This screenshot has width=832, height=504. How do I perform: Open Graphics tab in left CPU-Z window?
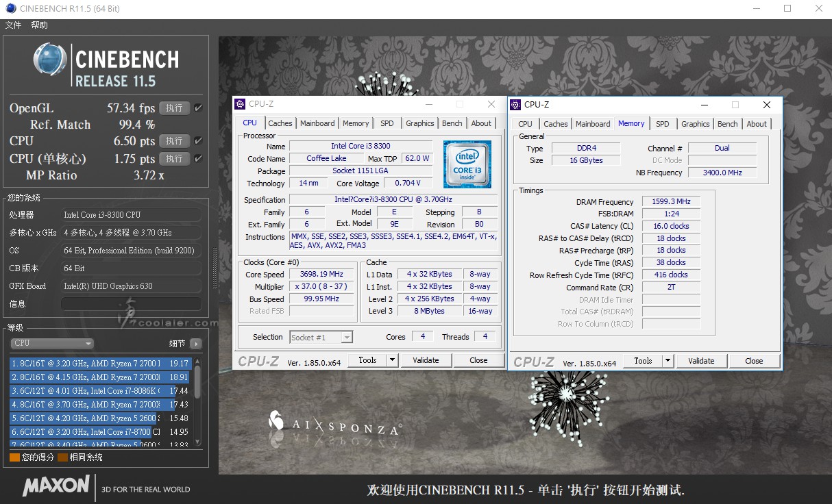pyautogui.click(x=420, y=123)
